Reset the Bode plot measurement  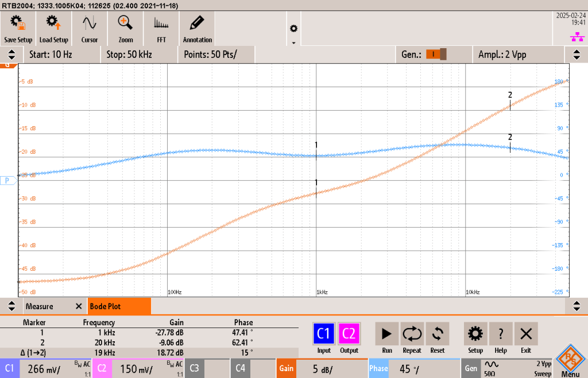pyautogui.click(x=438, y=334)
